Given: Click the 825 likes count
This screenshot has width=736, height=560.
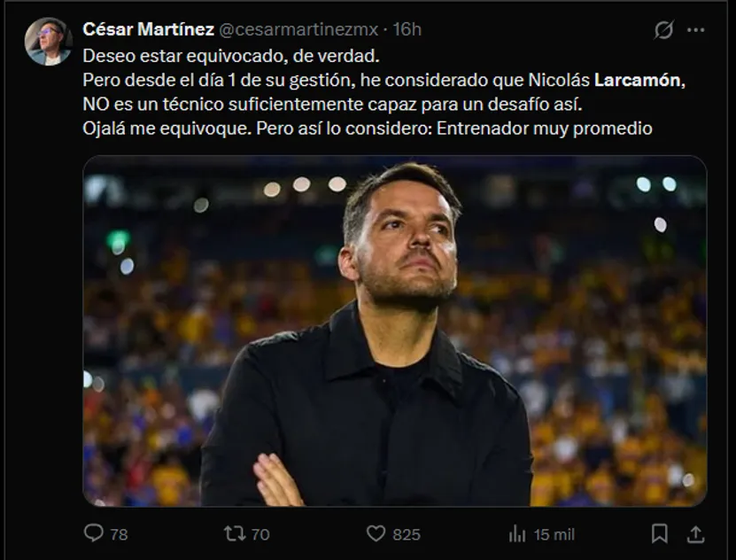Looking at the screenshot, I should point(407,534).
